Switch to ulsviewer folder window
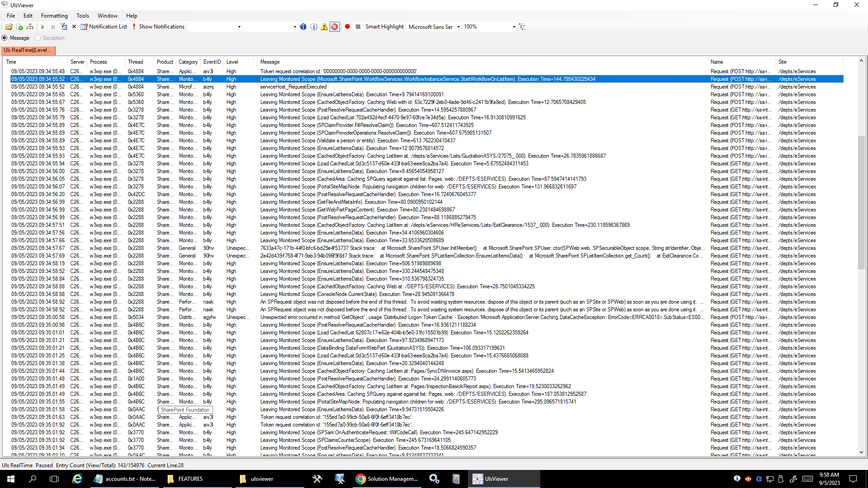 pos(270,479)
